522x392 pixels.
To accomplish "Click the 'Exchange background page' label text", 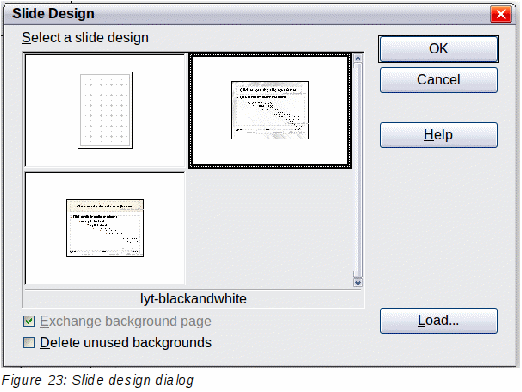I will (x=126, y=321).
